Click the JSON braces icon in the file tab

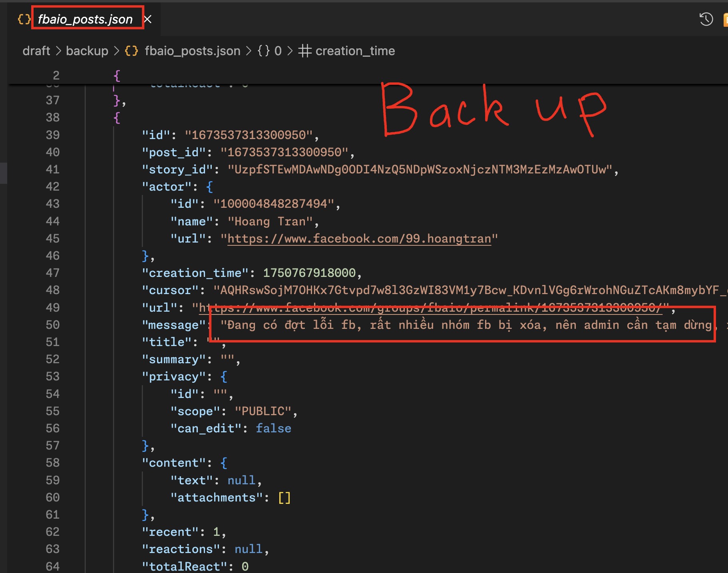pyautogui.click(x=24, y=19)
